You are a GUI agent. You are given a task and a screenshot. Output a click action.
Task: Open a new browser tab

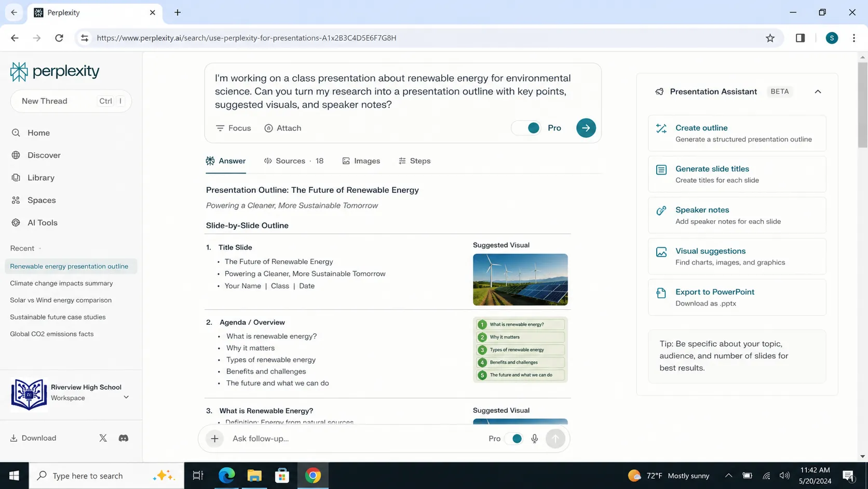[178, 12]
